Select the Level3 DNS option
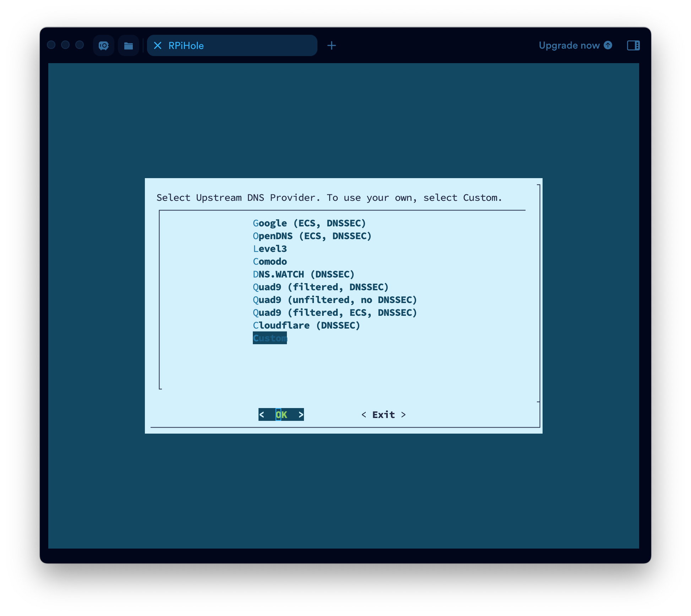 [x=270, y=249]
